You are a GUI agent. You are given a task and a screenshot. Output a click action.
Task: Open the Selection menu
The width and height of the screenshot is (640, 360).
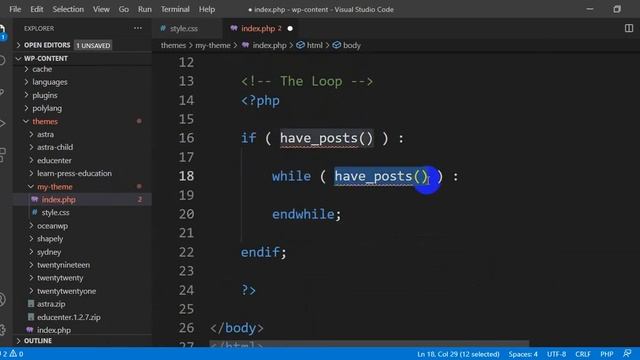point(68,9)
